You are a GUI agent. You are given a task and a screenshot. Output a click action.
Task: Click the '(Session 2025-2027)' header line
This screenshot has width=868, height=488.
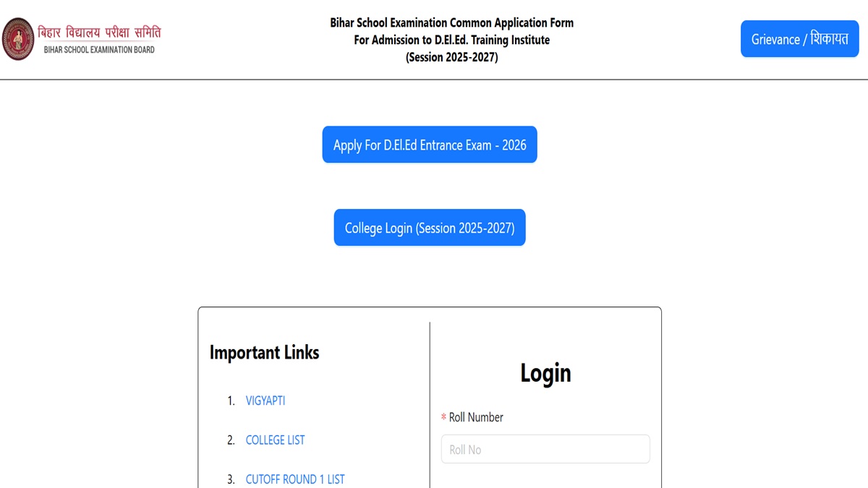[x=451, y=57]
